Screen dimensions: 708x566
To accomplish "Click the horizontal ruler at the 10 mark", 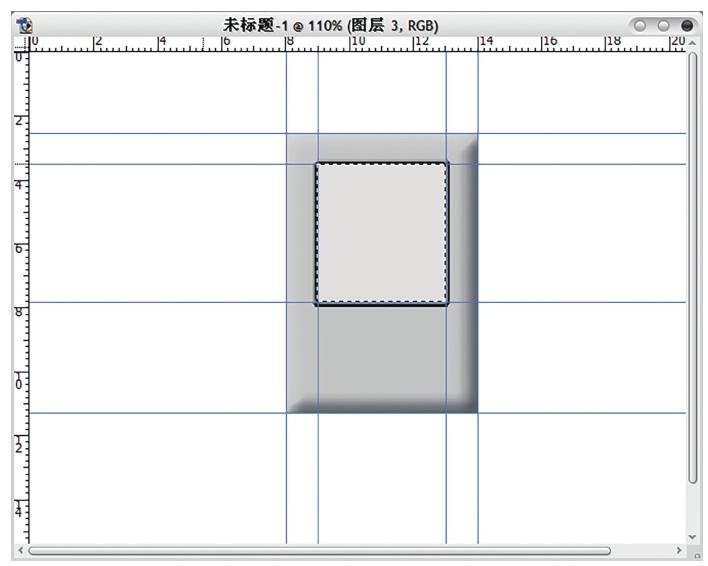I will click(x=351, y=44).
